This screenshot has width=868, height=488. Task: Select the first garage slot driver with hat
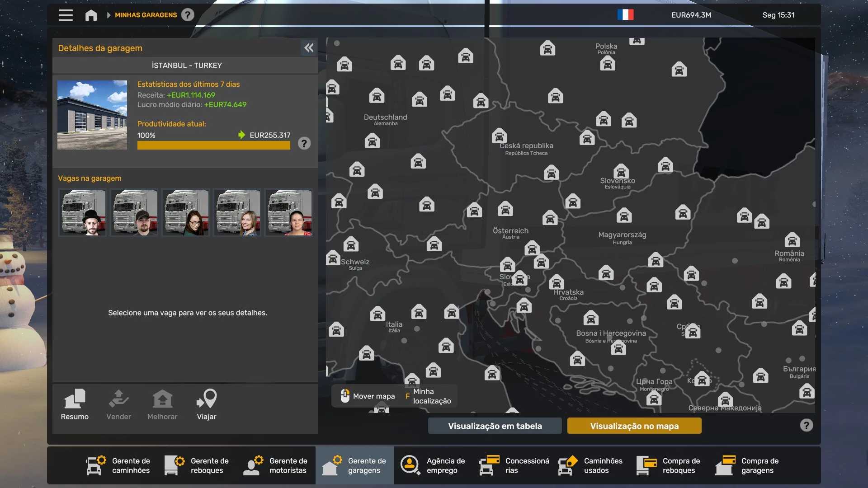pos(82,212)
